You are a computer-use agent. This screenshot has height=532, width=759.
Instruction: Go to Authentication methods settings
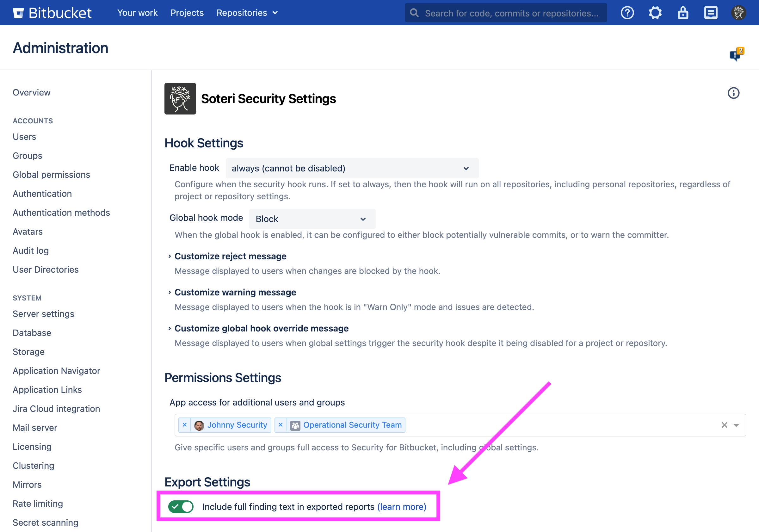coord(61,213)
